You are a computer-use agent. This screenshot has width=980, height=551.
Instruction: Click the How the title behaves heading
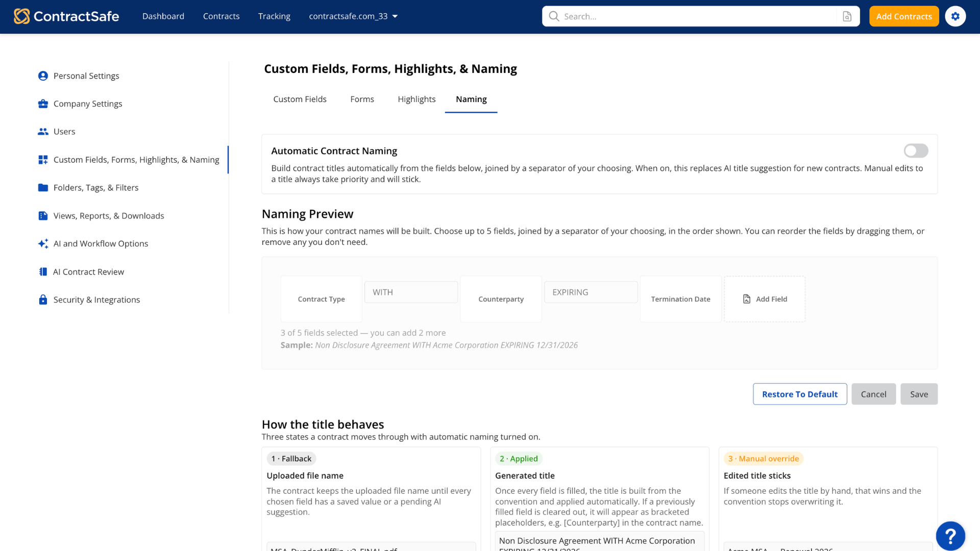(323, 424)
